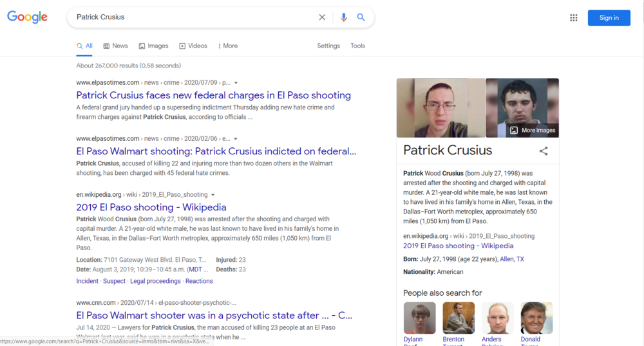Switch to the Images tab
The height and width of the screenshot is (346, 644).
click(153, 46)
